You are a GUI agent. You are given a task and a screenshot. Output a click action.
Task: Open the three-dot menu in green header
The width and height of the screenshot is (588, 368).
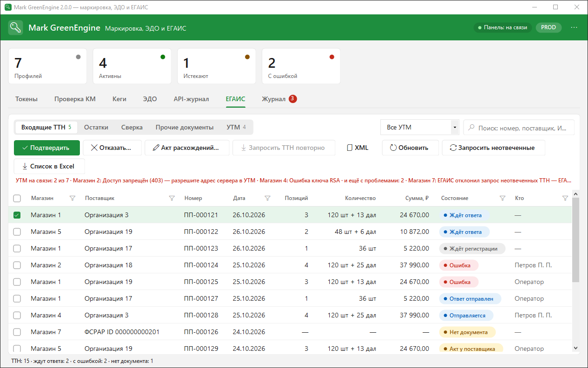pyautogui.click(x=574, y=27)
